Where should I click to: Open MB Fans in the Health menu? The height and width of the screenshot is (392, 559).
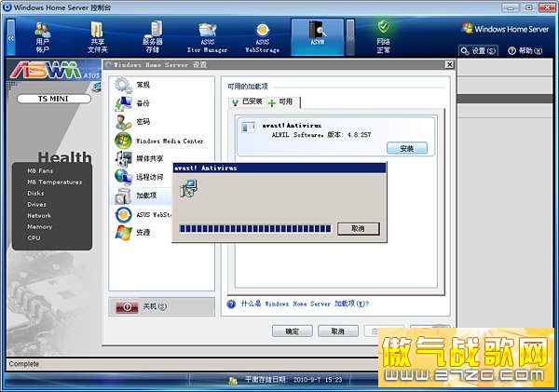(40, 170)
